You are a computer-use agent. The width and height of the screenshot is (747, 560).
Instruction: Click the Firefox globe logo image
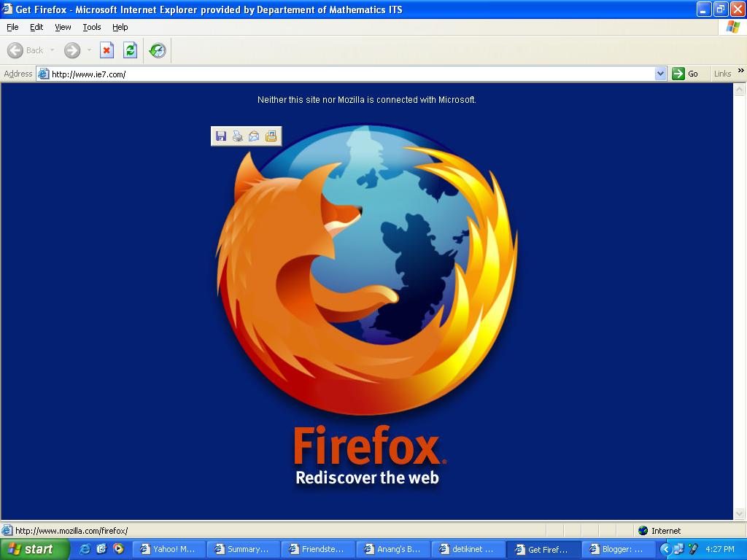pyautogui.click(x=366, y=269)
